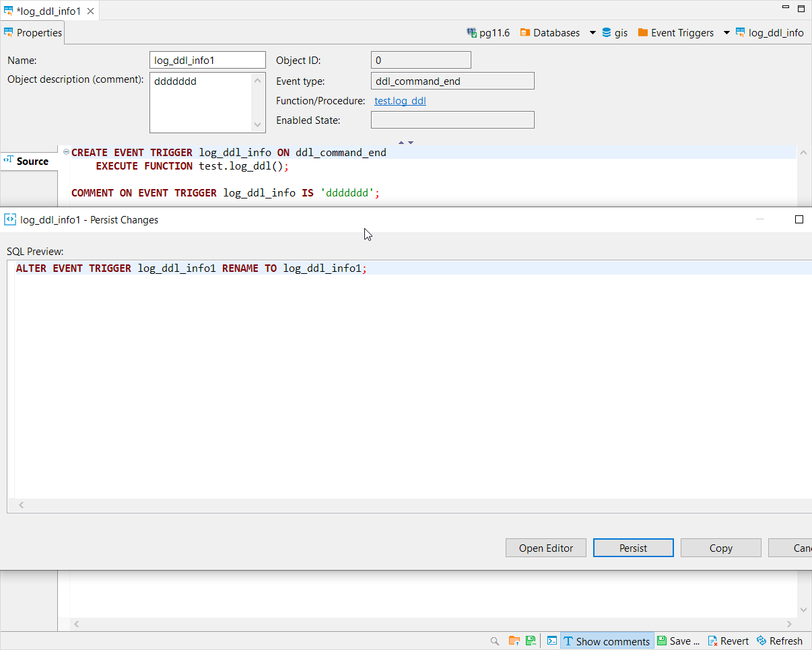Viewport: 812px width, 650px height.
Task: Click the collapse arrow above the source editor
Action: 401,142
